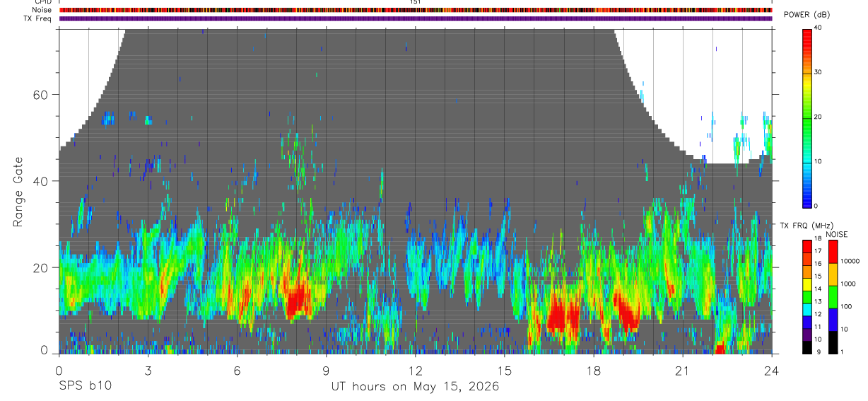Click the 3 tick on the UT hours axis

pos(148,370)
